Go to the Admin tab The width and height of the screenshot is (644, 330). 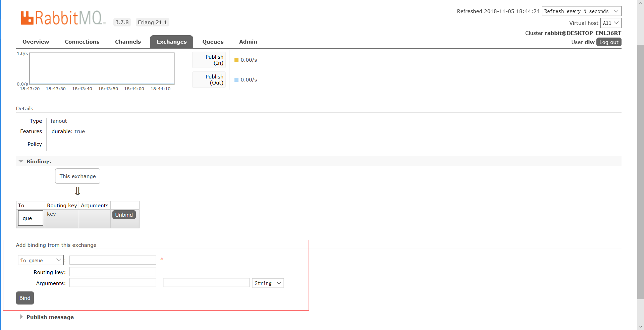point(248,42)
